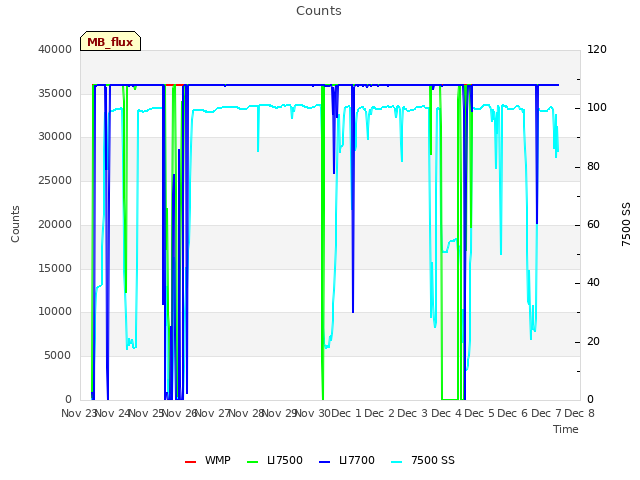Click the 35000 tick on left axis

(55, 93)
